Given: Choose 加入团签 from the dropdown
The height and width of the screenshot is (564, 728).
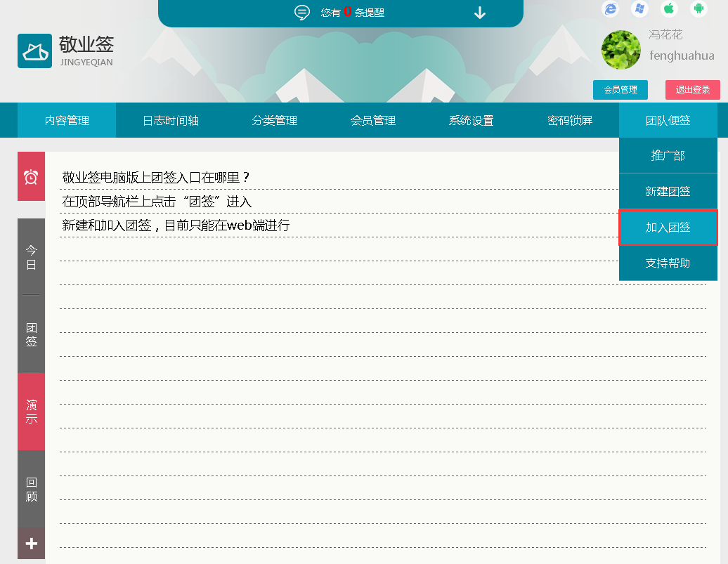Looking at the screenshot, I should pos(668,228).
